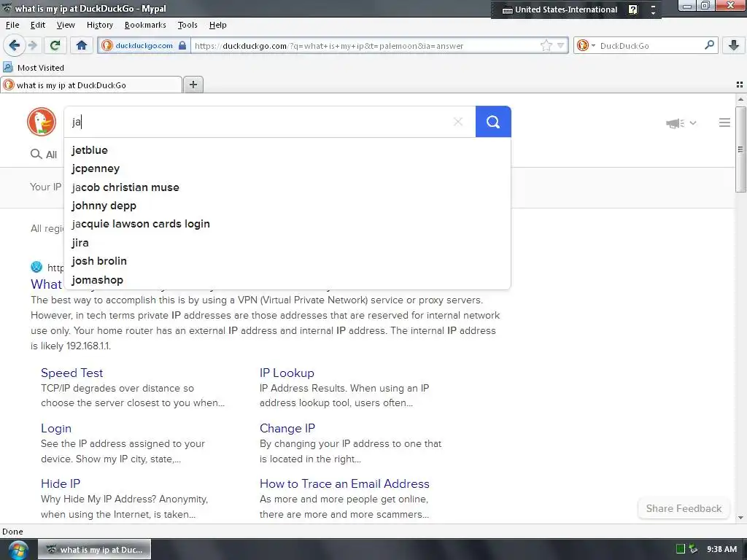Open the Speed Test link
This screenshot has width=747, height=560.
pos(72,373)
